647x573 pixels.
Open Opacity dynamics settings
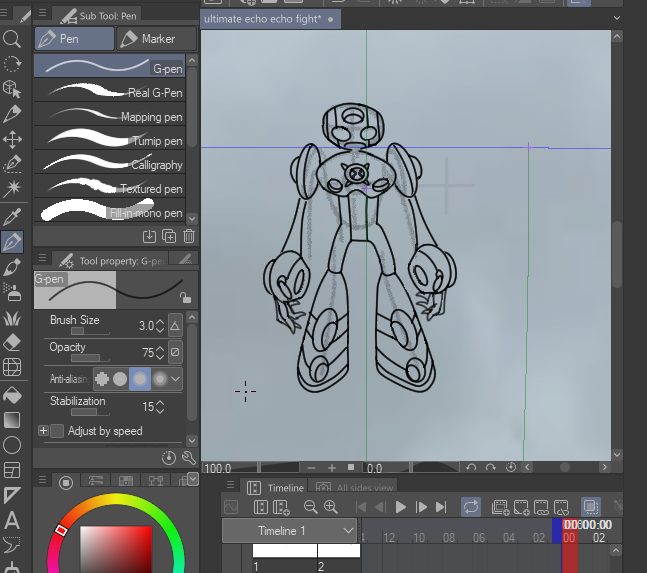[x=175, y=352]
